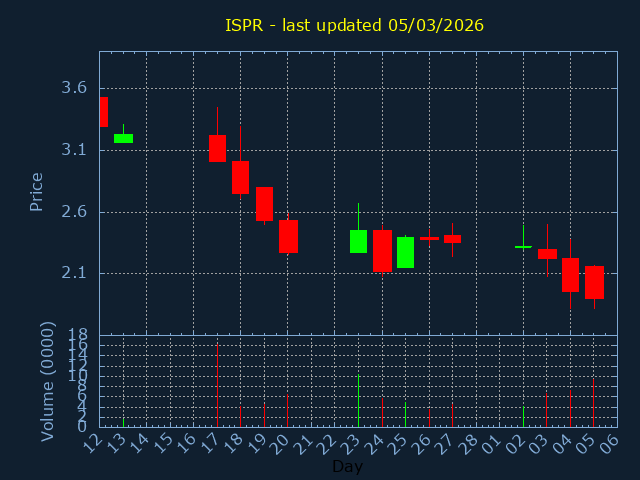
Task: Click the chart title ISPR last updated
Action: tap(354, 25)
